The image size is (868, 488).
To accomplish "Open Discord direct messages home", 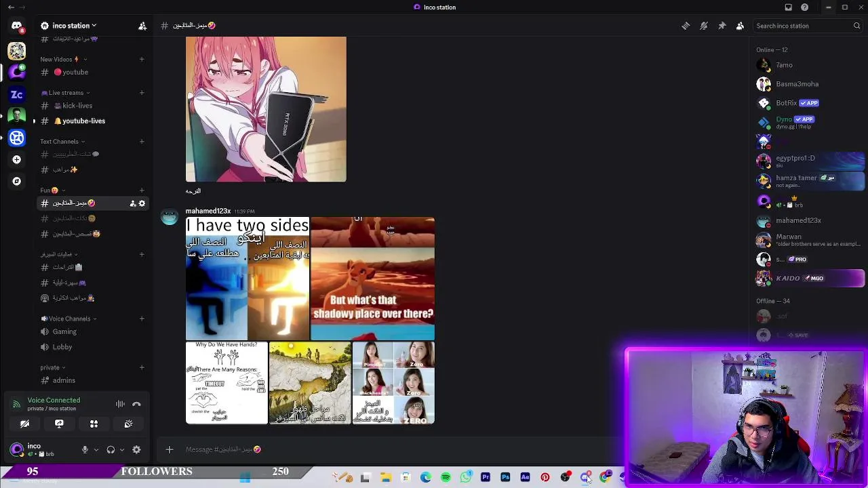I will (17, 26).
